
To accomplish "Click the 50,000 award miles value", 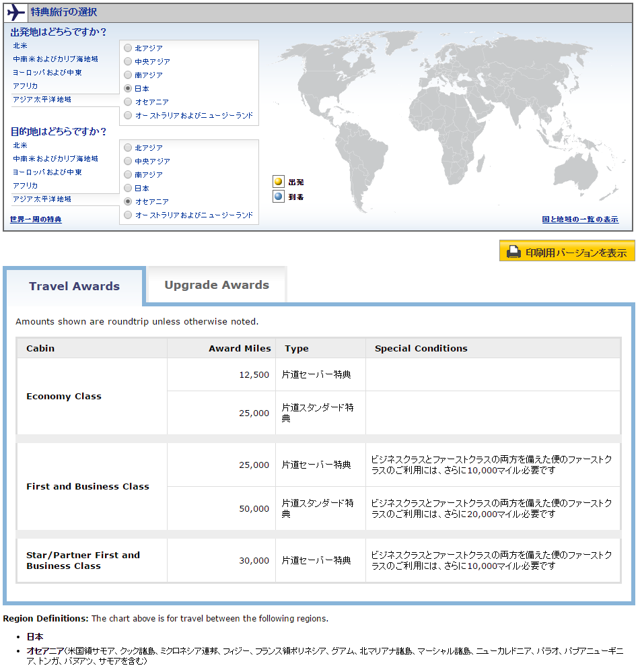I will click(254, 509).
